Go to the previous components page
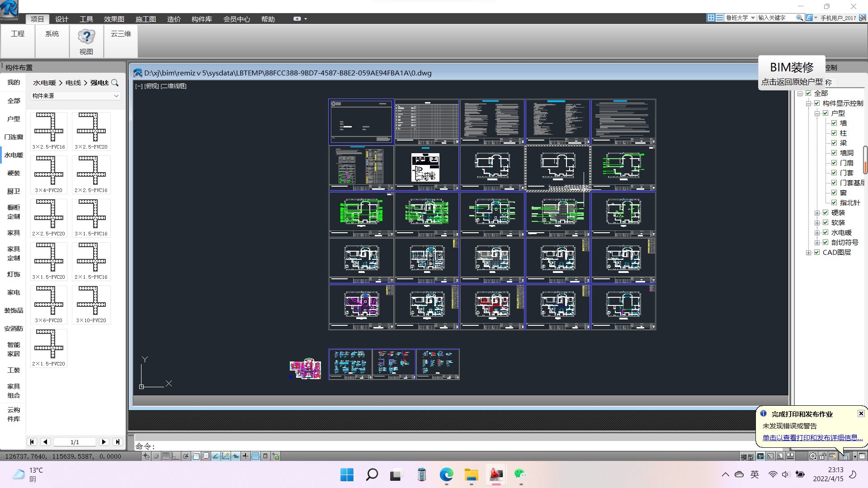The image size is (868, 488). click(45, 442)
